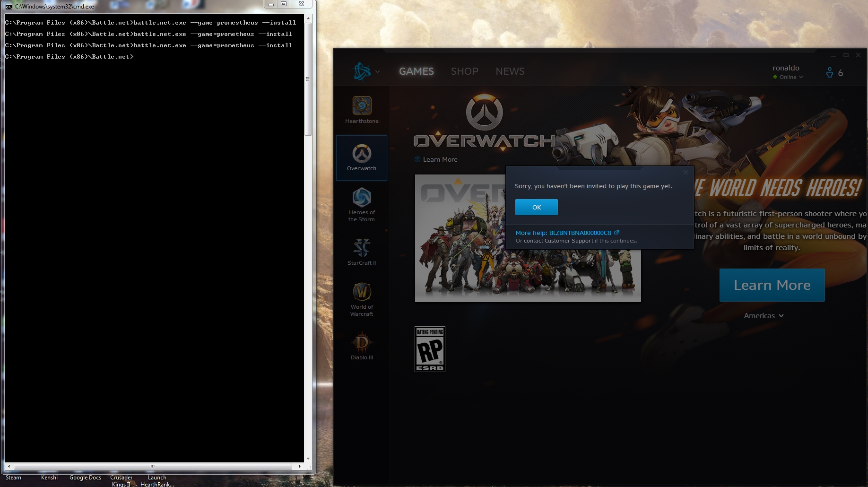Click the contact Customer Support link
Viewport: 868px width, 487px height.
coord(558,241)
